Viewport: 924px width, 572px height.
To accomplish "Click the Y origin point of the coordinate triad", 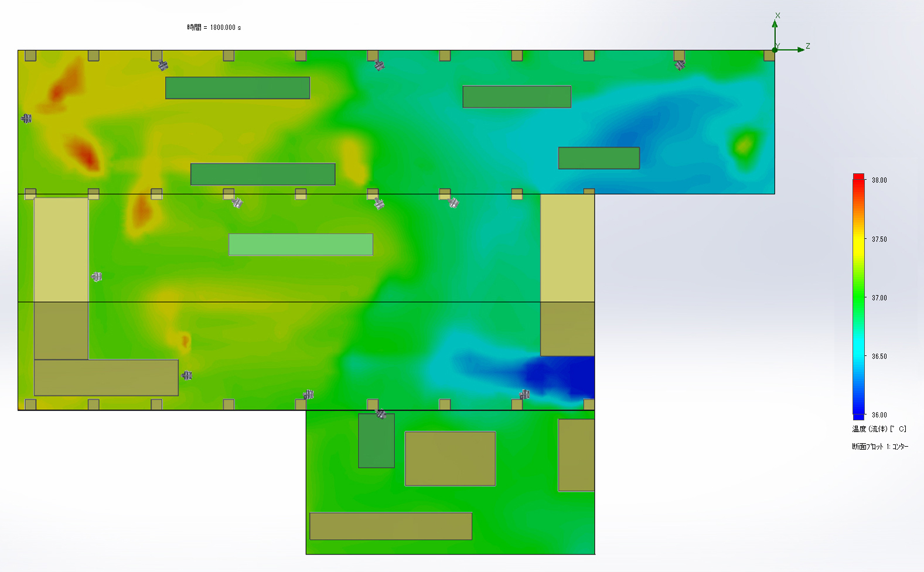I will (775, 50).
